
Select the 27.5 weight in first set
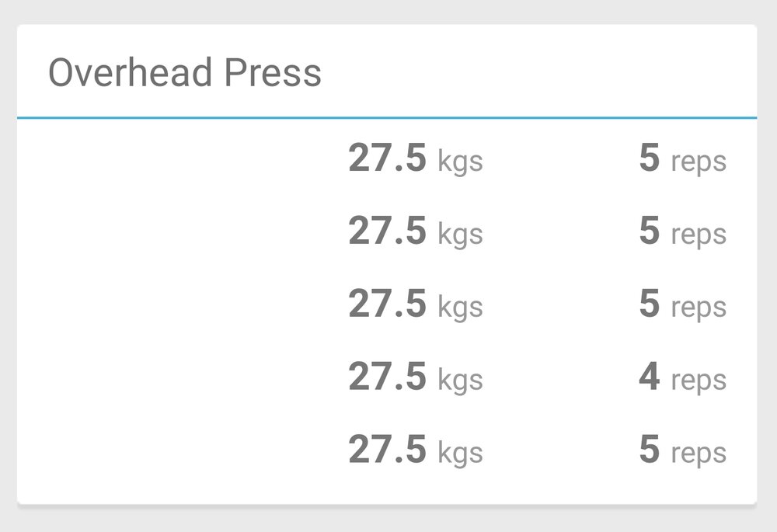click(388, 158)
